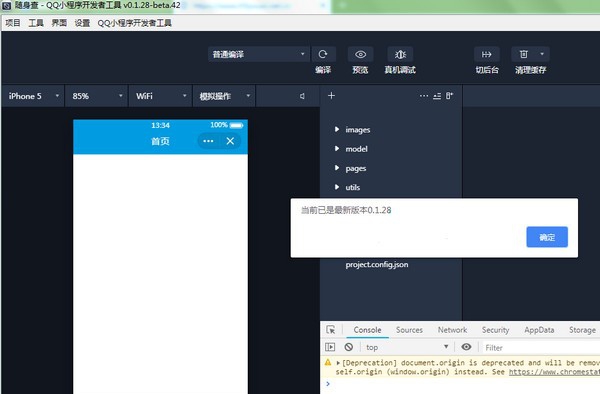Open the file tree more options ellipsis
Viewport: 600px width, 394px height.
[424, 96]
